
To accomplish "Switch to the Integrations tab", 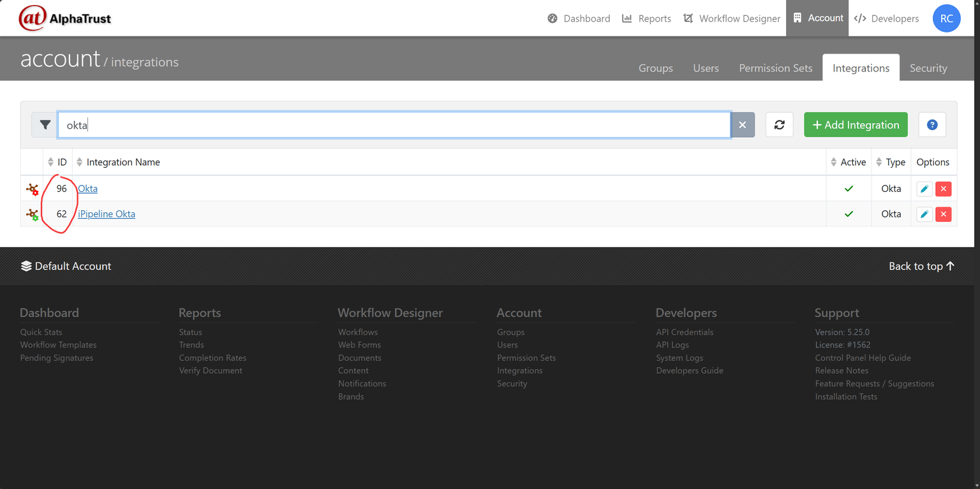I will point(861,68).
